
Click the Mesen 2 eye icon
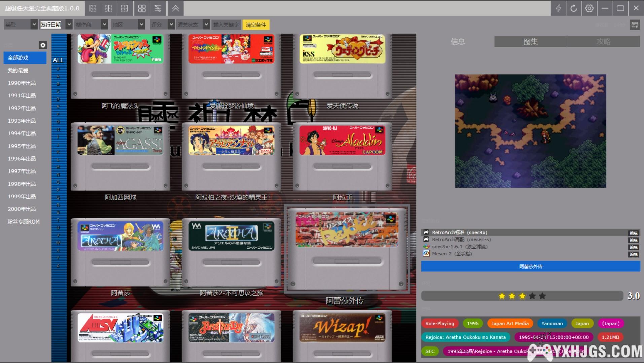(426, 254)
